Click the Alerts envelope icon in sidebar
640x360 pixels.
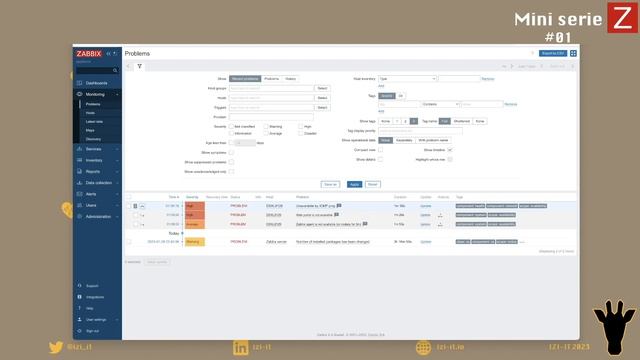click(80, 194)
